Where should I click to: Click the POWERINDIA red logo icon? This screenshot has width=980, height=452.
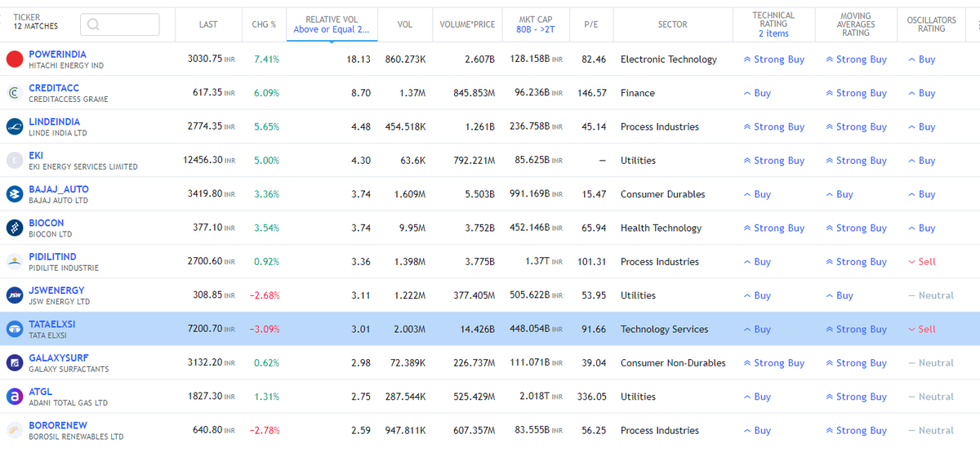(x=14, y=60)
